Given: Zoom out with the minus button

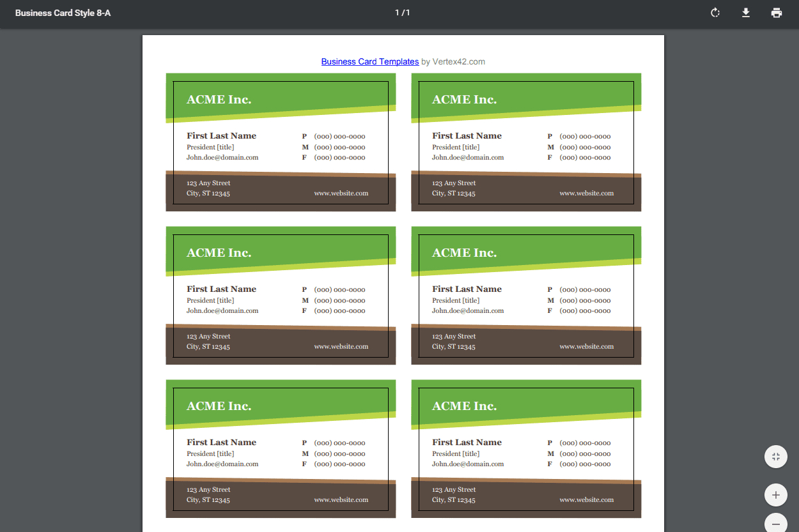Looking at the screenshot, I should pyautogui.click(x=775, y=524).
